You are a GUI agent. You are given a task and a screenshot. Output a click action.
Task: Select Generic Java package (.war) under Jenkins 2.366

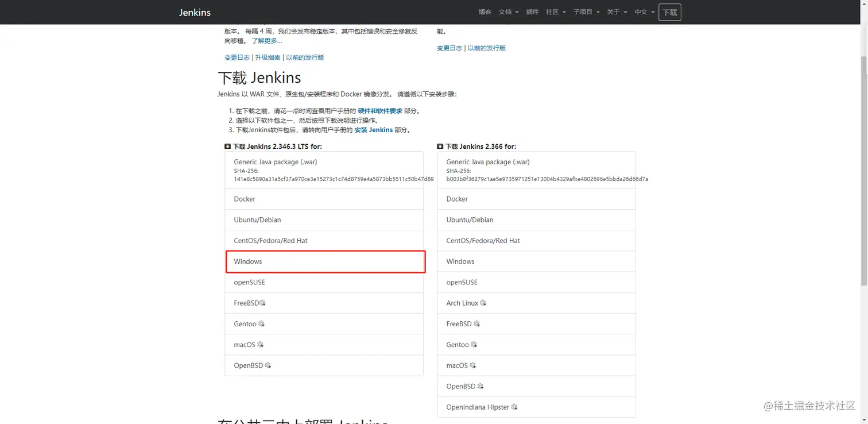click(536, 170)
